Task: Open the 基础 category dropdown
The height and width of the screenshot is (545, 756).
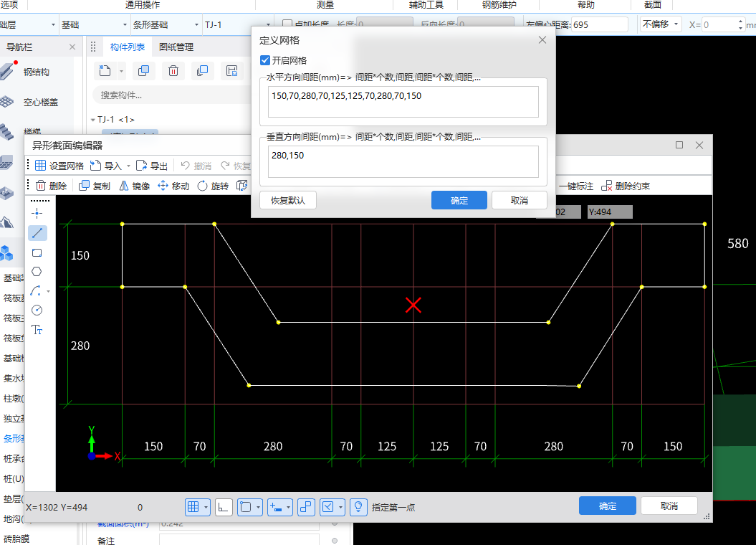Action: pyautogui.click(x=125, y=24)
